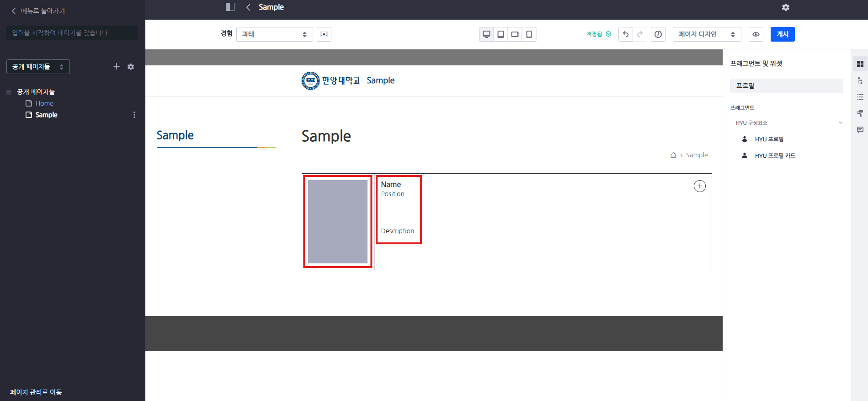
Task: Open the 페이지 디자인 mode dropdown
Action: coord(706,34)
